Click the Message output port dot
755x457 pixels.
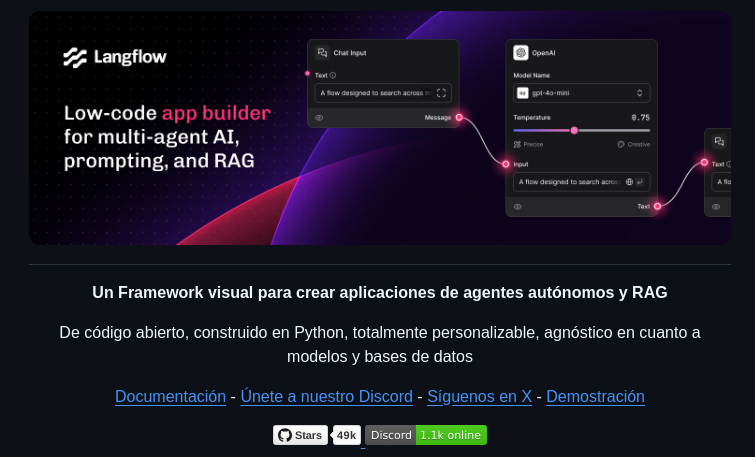pos(459,117)
